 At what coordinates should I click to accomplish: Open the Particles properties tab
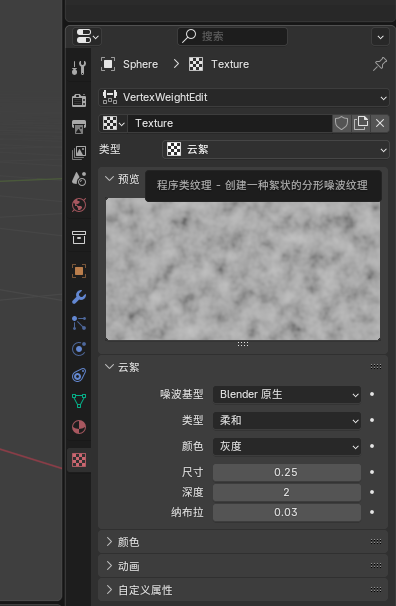coord(79,323)
